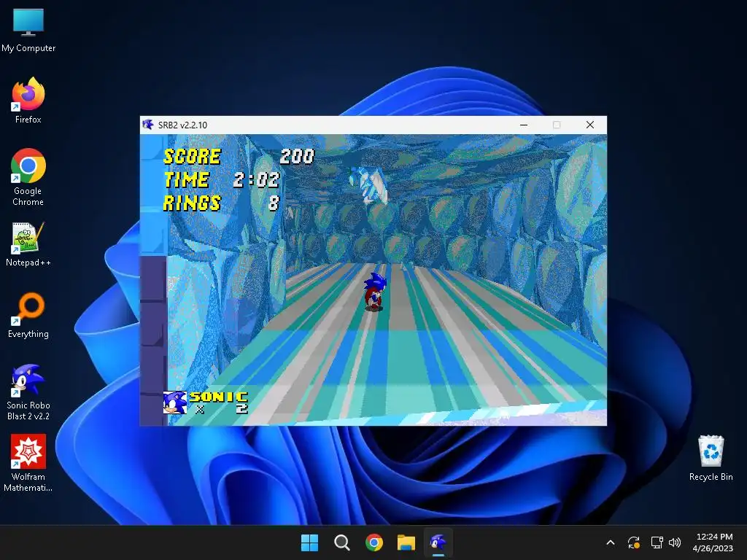This screenshot has height=560, width=747.
Task: Minimize the SRB2 window
Action: tap(524, 125)
